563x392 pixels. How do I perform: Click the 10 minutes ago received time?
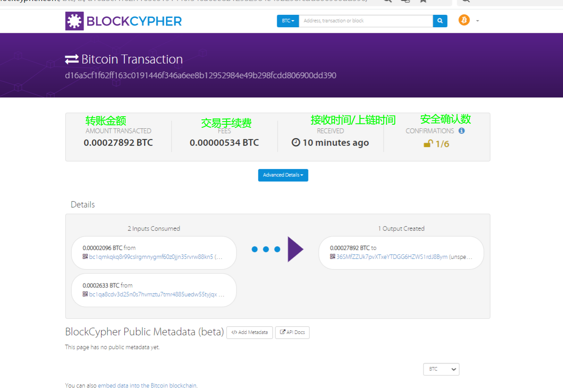(x=336, y=143)
